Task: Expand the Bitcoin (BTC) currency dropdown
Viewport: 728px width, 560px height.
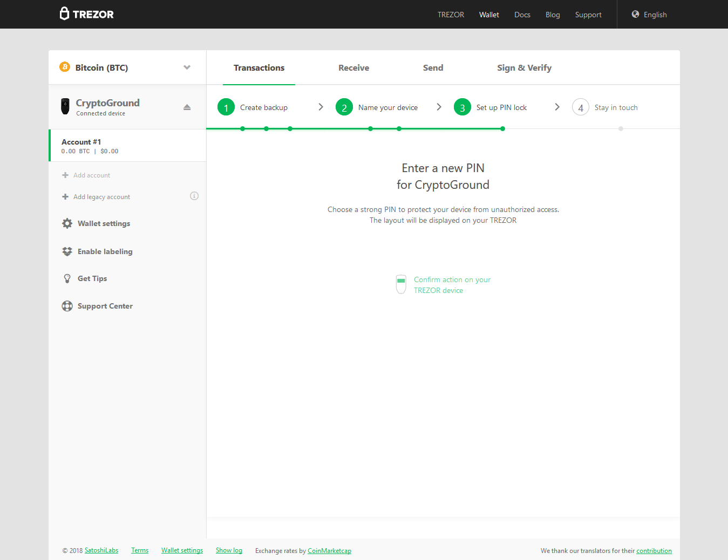Action: coord(187,67)
